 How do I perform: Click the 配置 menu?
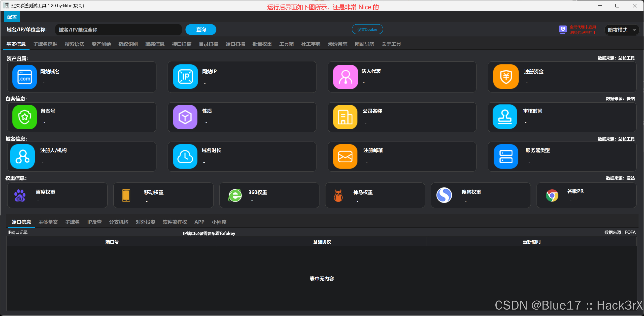(x=12, y=17)
